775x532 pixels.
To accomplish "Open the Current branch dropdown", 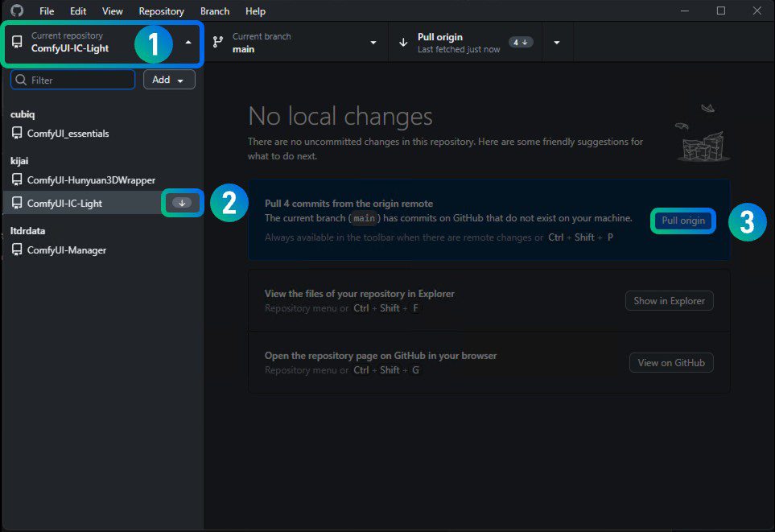I will coord(373,43).
